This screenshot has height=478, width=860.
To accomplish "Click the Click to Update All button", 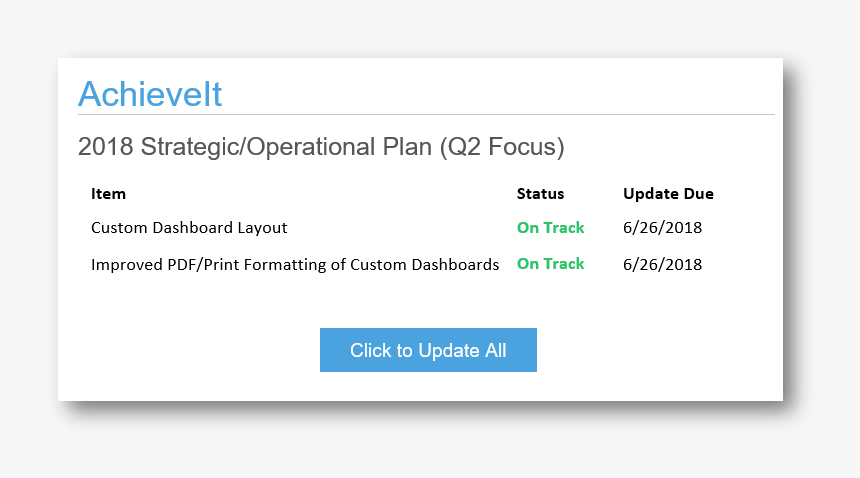I will 428,350.
